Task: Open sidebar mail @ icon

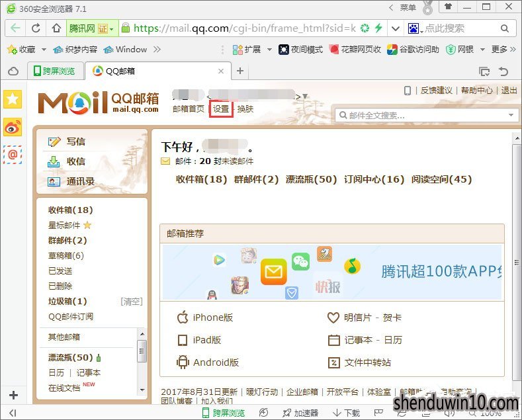Action: tap(13, 155)
